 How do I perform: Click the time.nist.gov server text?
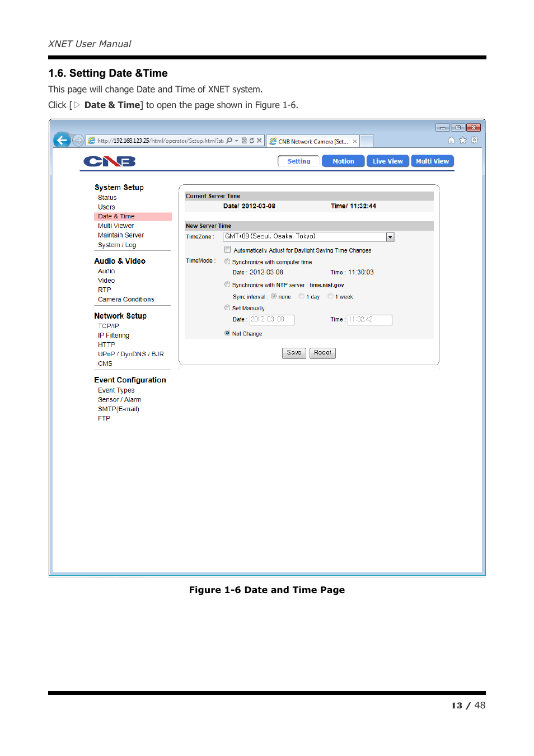pos(327,285)
